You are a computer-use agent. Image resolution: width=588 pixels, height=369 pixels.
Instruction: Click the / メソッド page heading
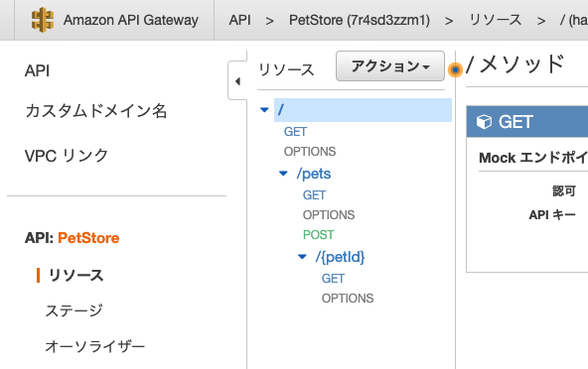(514, 64)
